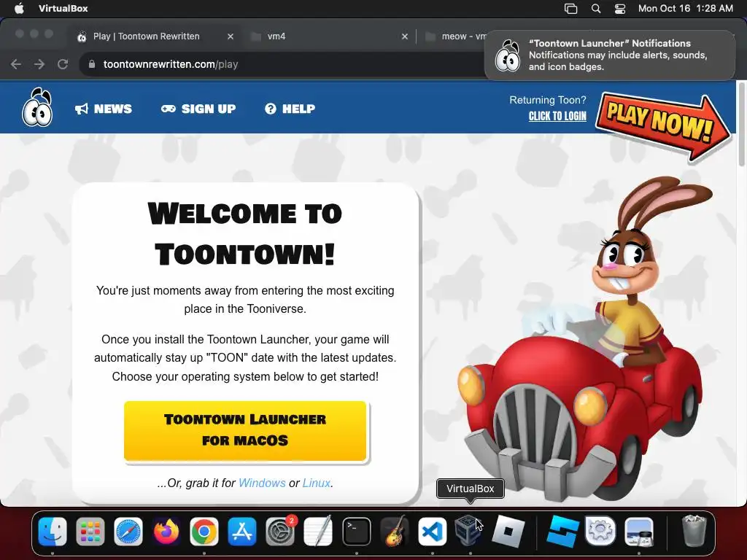Click the browser forward arrow
Image resolution: width=747 pixels, height=560 pixels.
pos(39,64)
